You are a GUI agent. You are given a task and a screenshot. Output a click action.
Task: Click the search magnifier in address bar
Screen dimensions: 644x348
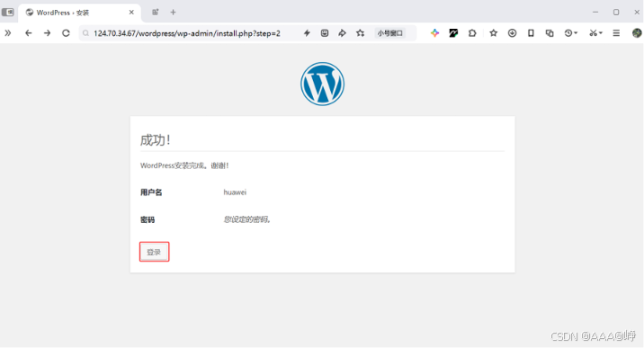tap(85, 33)
